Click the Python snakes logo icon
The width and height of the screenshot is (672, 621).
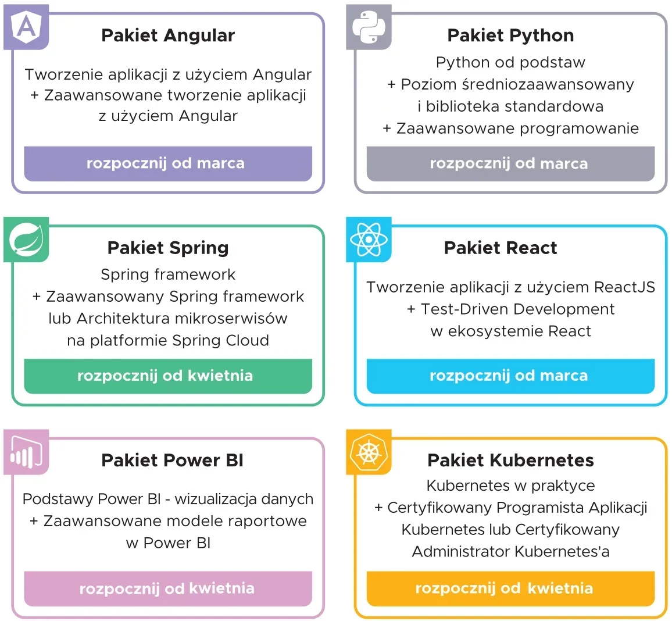pyautogui.click(x=369, y=27)
